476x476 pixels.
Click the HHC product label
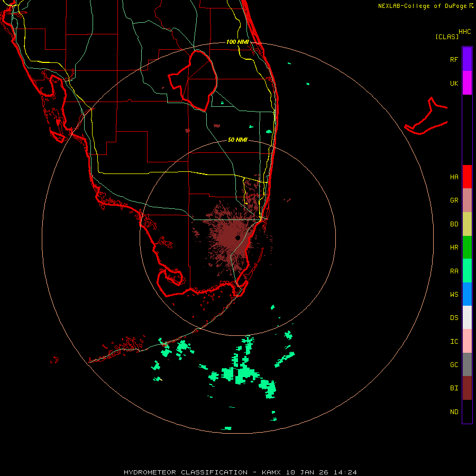pos(464,32)
